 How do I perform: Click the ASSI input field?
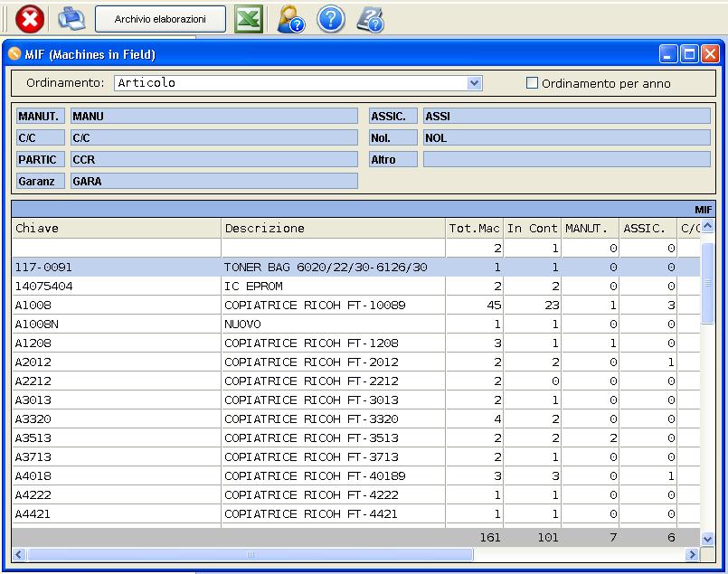(x=566, y=116)
